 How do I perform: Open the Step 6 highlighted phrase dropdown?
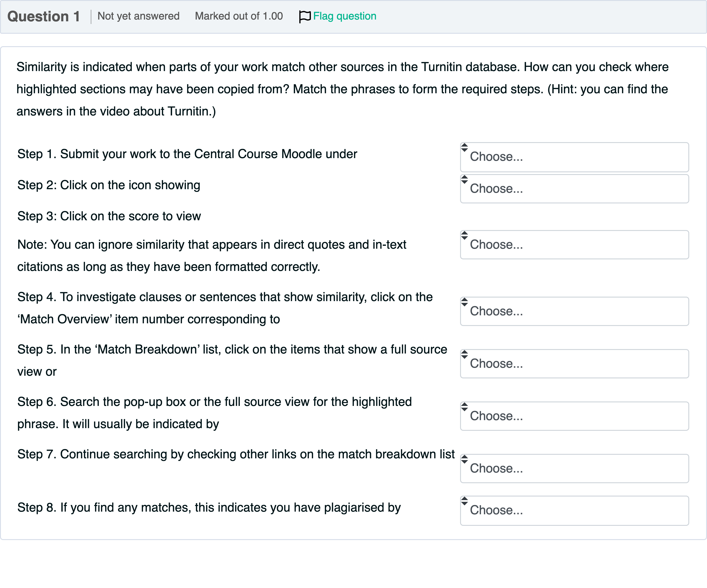tap(574, 416)
